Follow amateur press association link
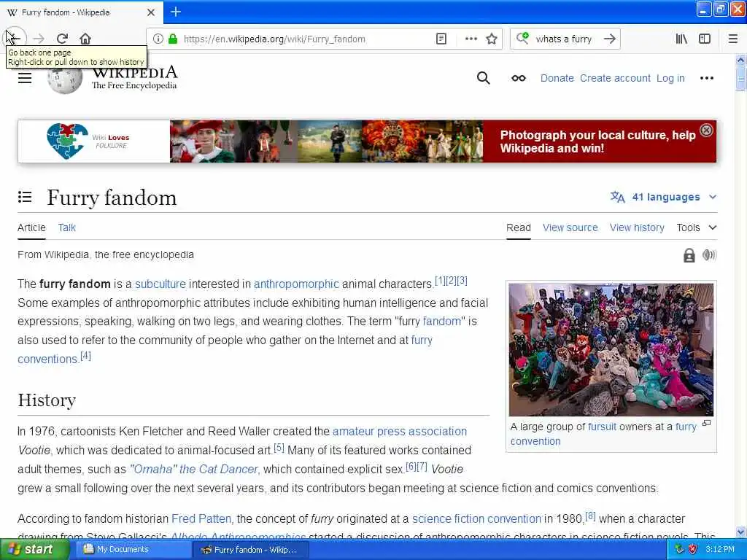The height and width of the screenshot is (560, 747). (x=399, y=432)
